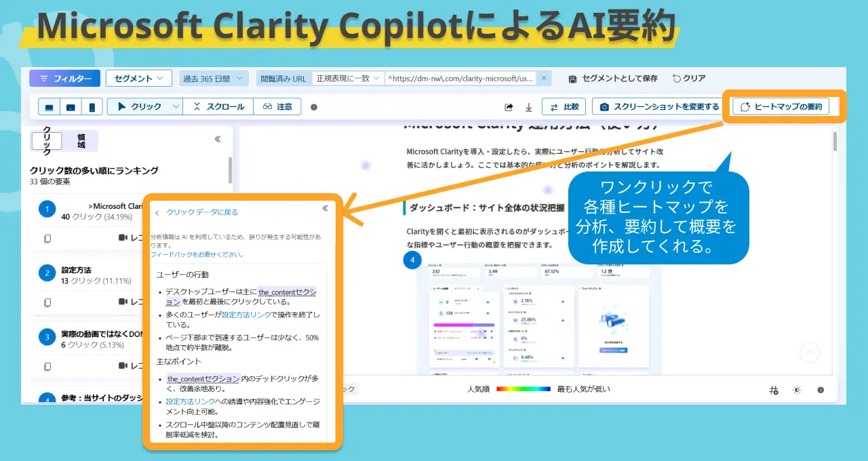Click the copy icon in the 設定方法 card
This screenshot has width=868, height=461.
pyautogui.click(x=47, y=302)
